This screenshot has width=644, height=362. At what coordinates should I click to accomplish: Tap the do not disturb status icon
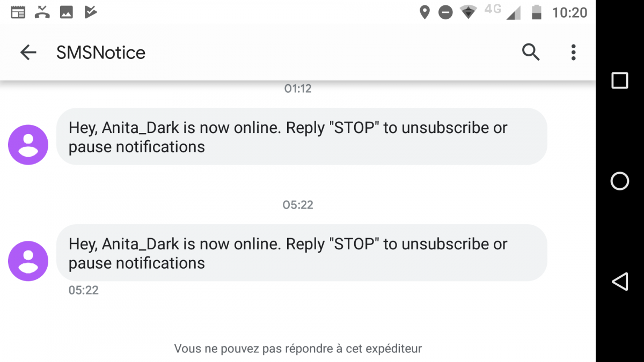tap(445, 12)
